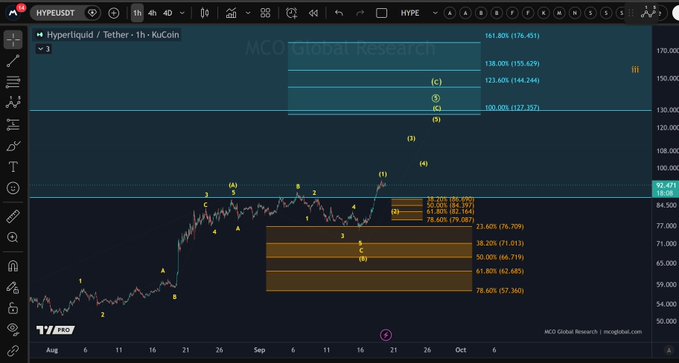Expand the HYPE layout dropdown
Image resolution: width=679 pixels, height=363 pixels.
[x=435, y=13]
